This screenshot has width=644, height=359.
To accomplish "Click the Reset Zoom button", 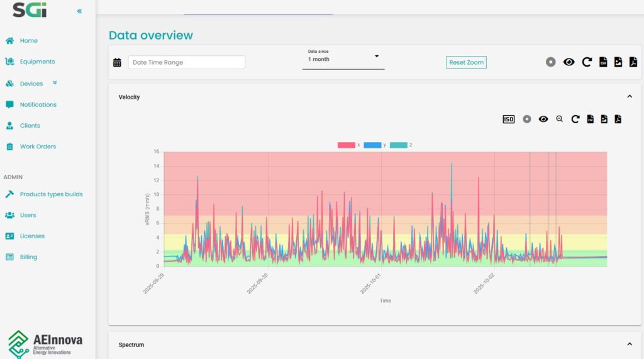I will click(x=466, y=62).
